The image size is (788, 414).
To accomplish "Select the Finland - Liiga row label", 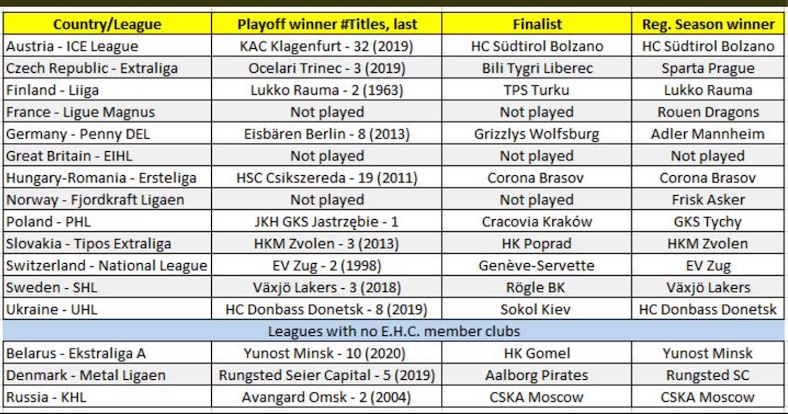I will pos(108,90).
